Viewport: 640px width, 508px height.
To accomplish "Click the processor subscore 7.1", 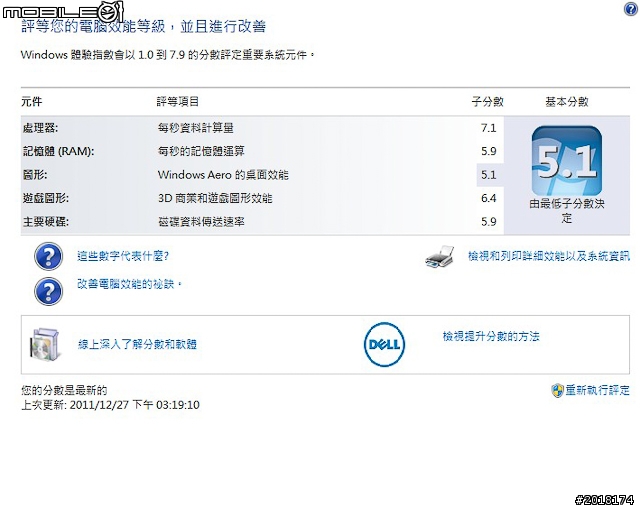I will point(489,128).
